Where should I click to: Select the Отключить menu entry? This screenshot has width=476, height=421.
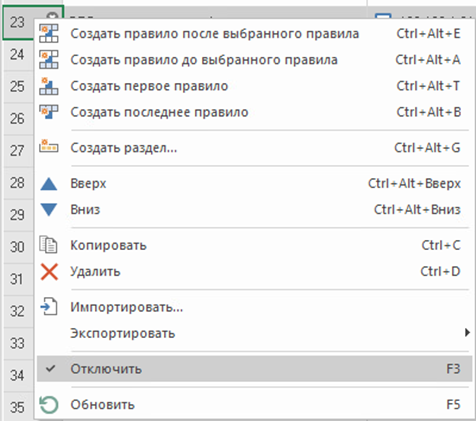(x=254, y=369)
